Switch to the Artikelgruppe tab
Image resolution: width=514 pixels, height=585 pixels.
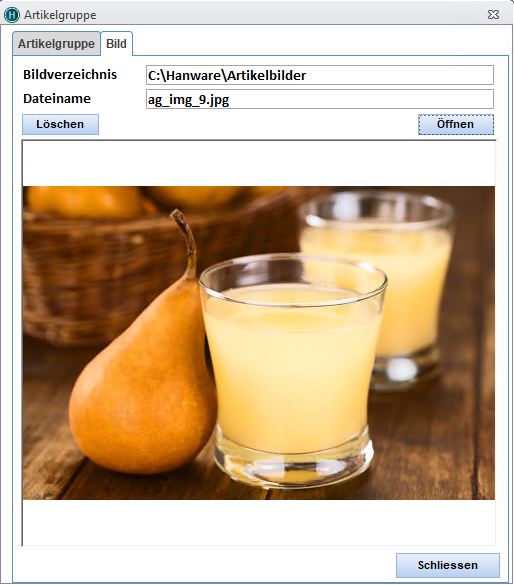click(x=56, y=44)
